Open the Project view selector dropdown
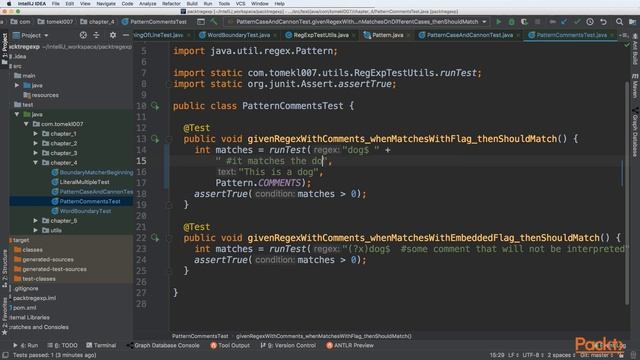 click(31, 36)
